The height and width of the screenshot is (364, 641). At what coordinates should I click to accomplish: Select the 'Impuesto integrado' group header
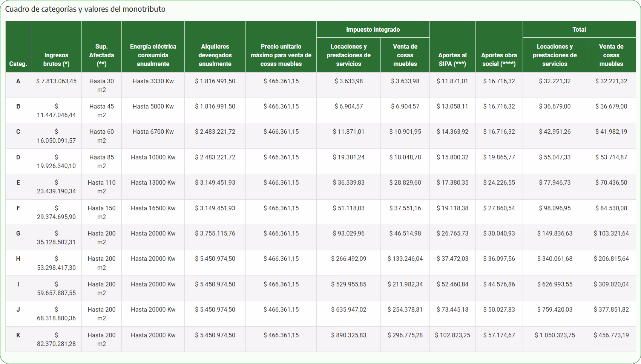(x=373, y=29)
